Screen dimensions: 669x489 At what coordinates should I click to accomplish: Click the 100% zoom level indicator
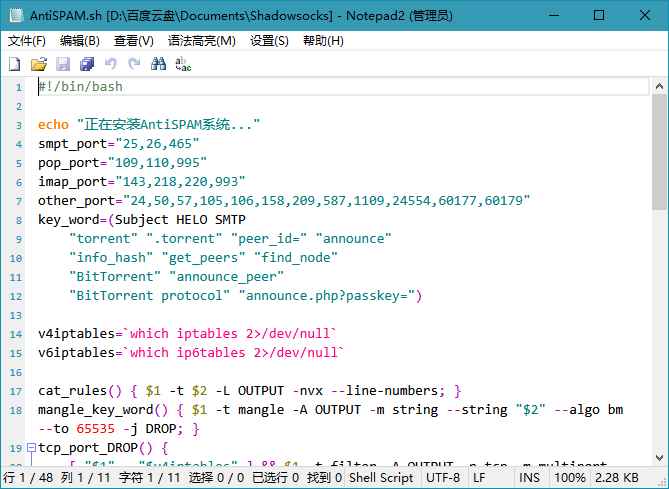click(570, 479)
